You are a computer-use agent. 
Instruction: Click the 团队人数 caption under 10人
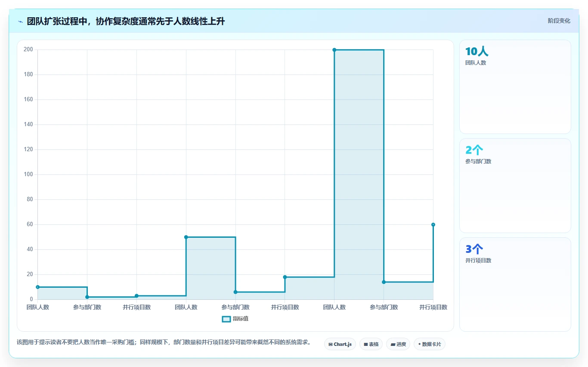476,63
